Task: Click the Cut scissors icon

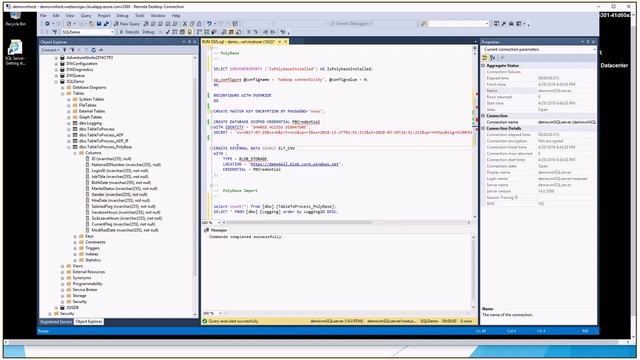Action: coord(185,24)
